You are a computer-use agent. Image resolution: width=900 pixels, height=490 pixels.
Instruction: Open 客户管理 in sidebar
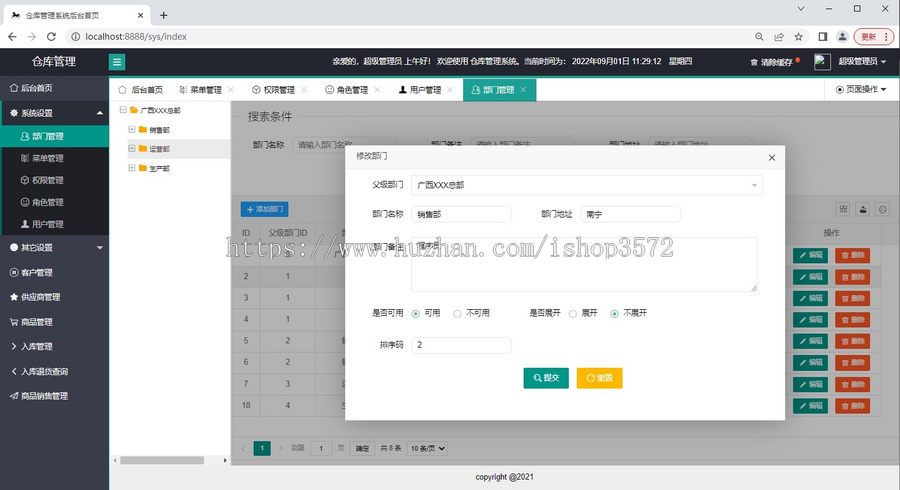54,273
